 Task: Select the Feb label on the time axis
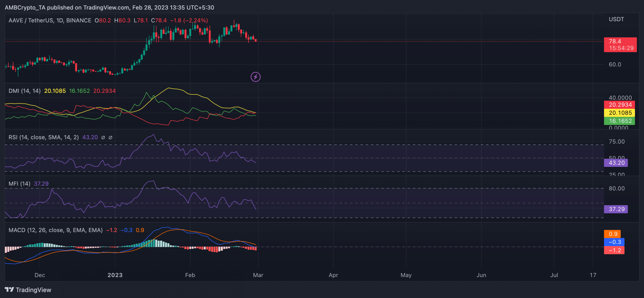tap(190, 275)
